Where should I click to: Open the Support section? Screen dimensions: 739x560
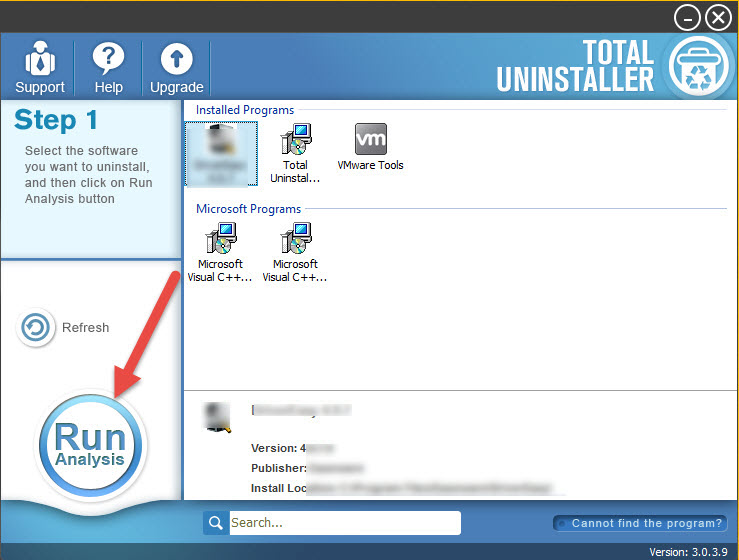[40, 67]
